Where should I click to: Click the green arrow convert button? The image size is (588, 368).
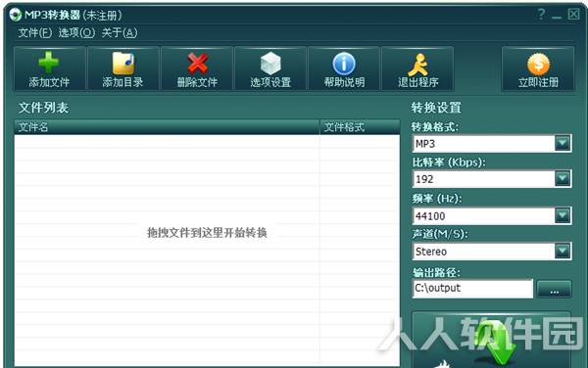coord(492,340)
